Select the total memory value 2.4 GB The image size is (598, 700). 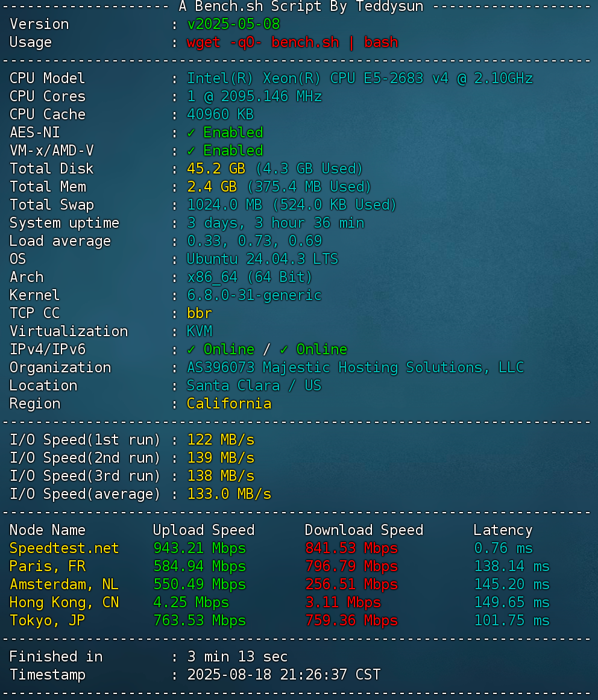point(212,187)
